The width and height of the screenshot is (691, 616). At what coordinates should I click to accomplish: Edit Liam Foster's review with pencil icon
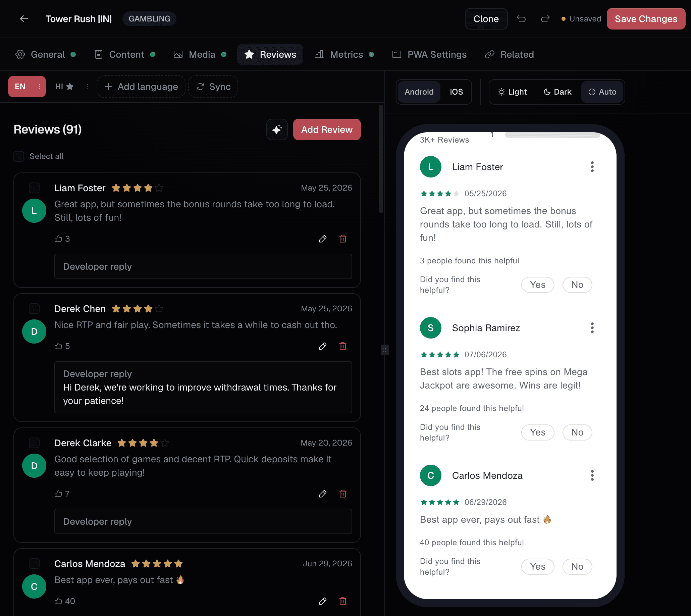[x=323, y=239]
